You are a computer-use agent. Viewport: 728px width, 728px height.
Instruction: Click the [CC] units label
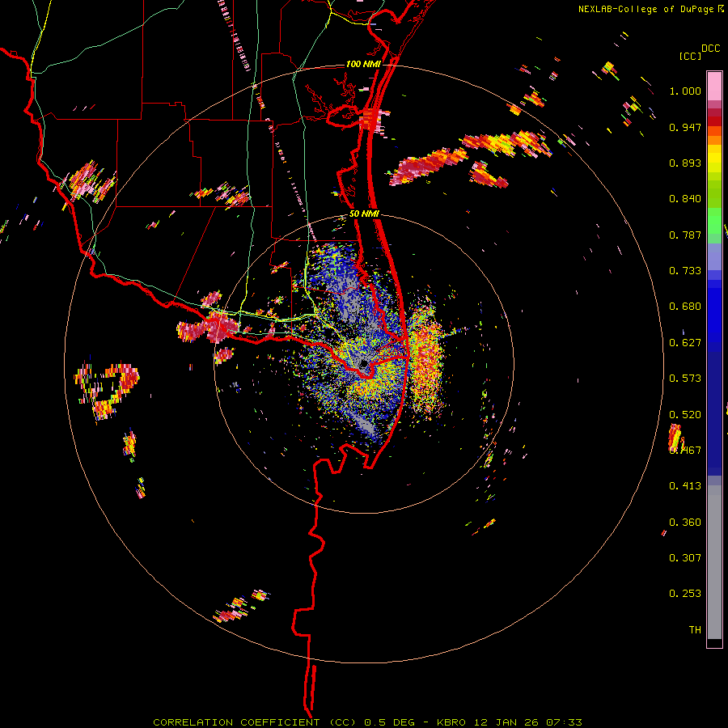coord(690,56)
